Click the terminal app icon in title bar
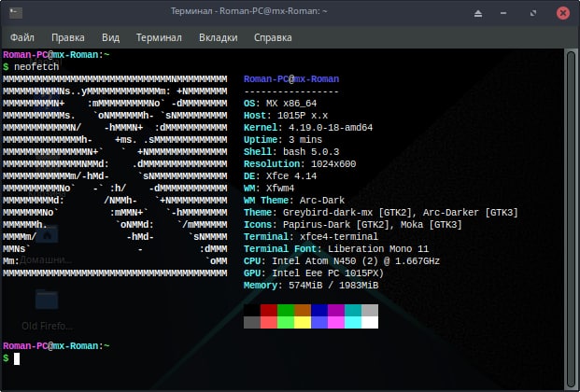The image size is (580, 392). pyautogui.click(x=16, y=13)
